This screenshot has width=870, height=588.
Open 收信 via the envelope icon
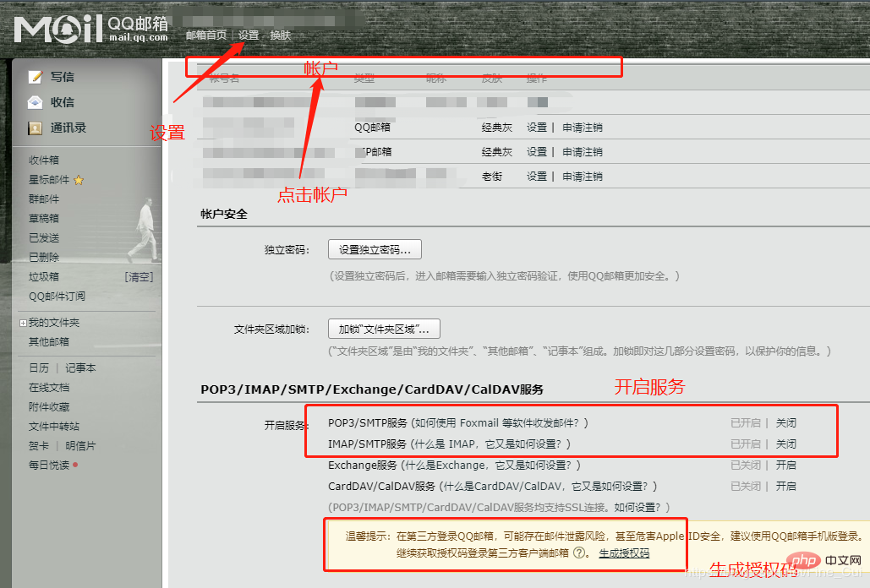coord(34,101)
